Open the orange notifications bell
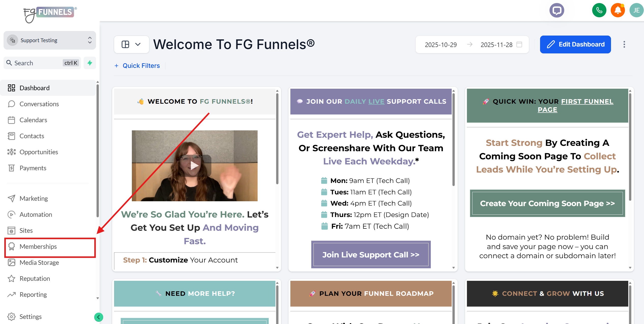This screenshot has width=644, height=324. pyautogui.click(x=618, y=10)
